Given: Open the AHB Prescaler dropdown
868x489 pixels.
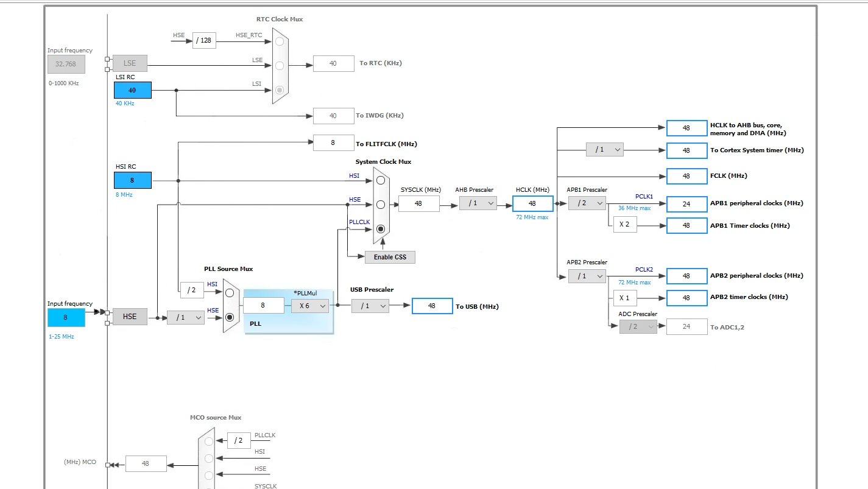Looking at the screenshot, I should point(478,203).
